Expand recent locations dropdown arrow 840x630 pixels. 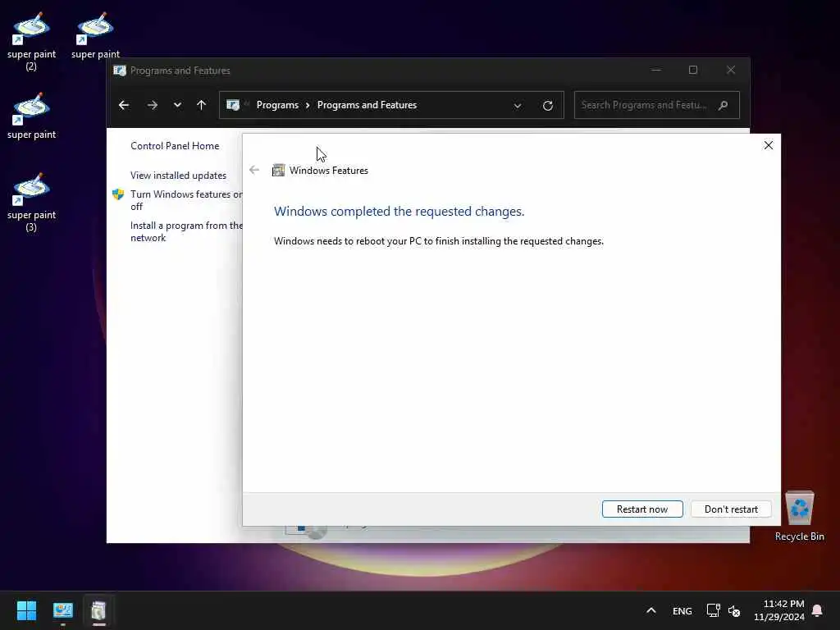tap(177, 105)
